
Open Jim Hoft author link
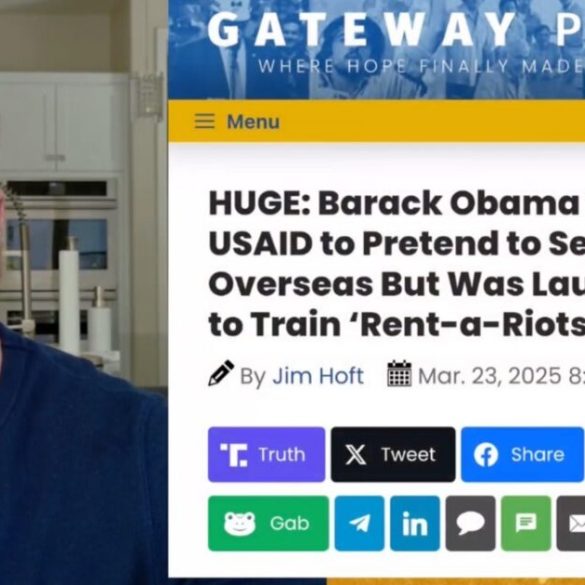point(318,376)
